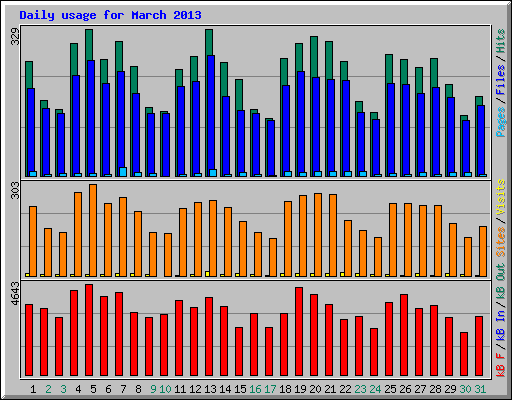Image resolution: width=512 pixels, height=400 pixels.
Task: Pick day "6" axis label
Action: [108, 389]
